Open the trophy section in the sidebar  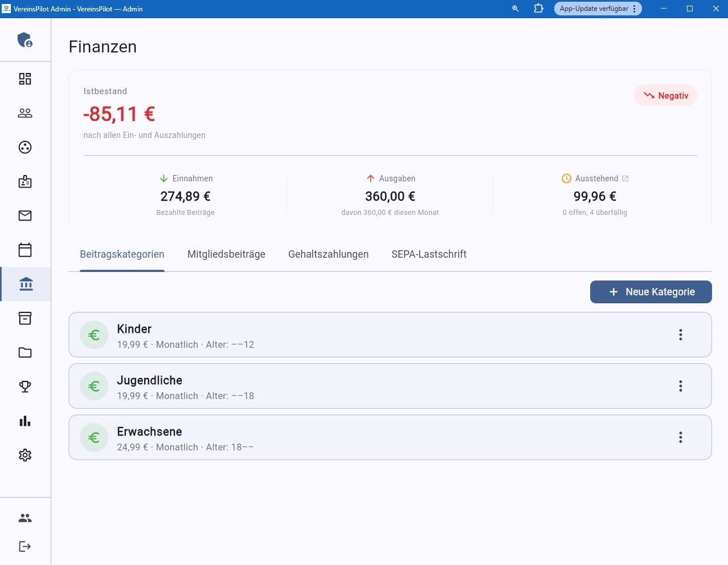(24, 387)
